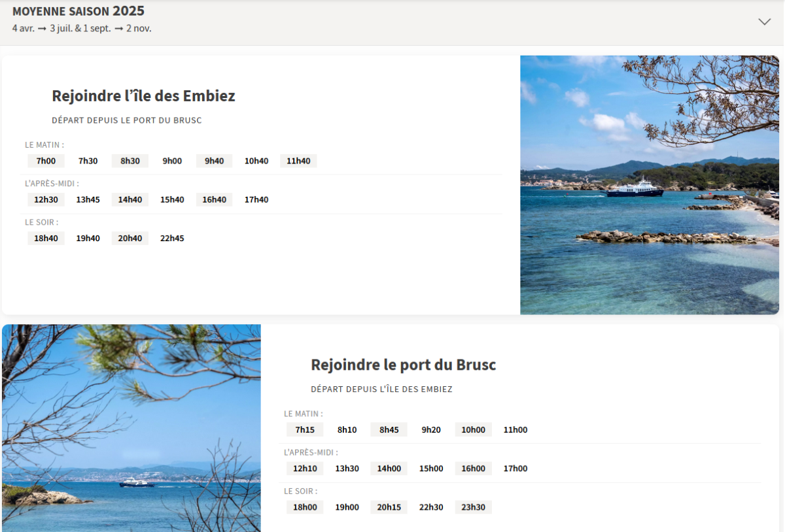
Task: Select the 22h30 departure time
Action: coord(431,507)
